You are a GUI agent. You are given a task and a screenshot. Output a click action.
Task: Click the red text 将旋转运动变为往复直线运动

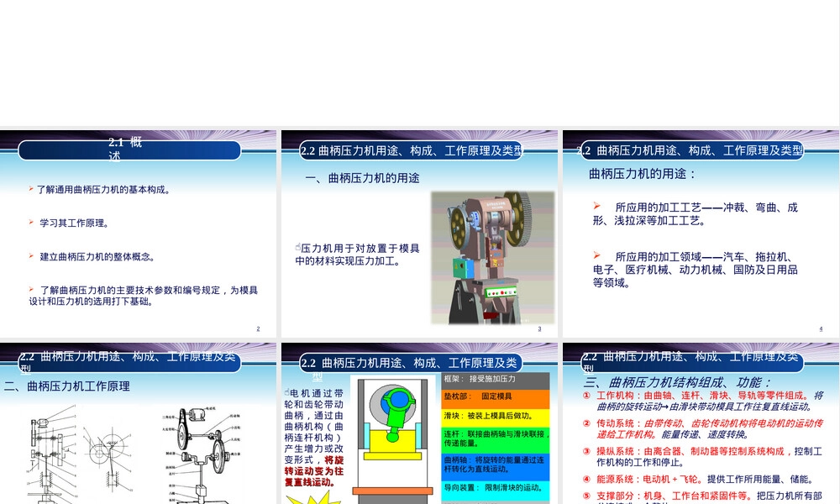(314, 471)
